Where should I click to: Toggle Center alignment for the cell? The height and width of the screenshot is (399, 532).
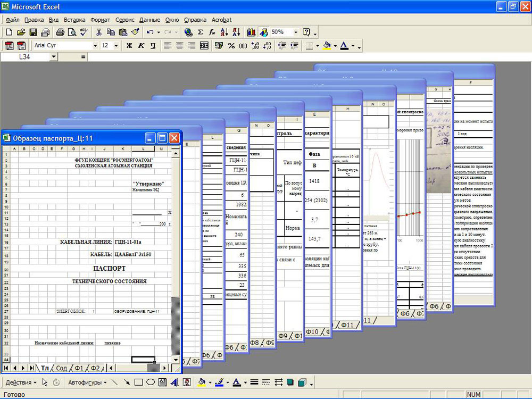tap(179, 45)
